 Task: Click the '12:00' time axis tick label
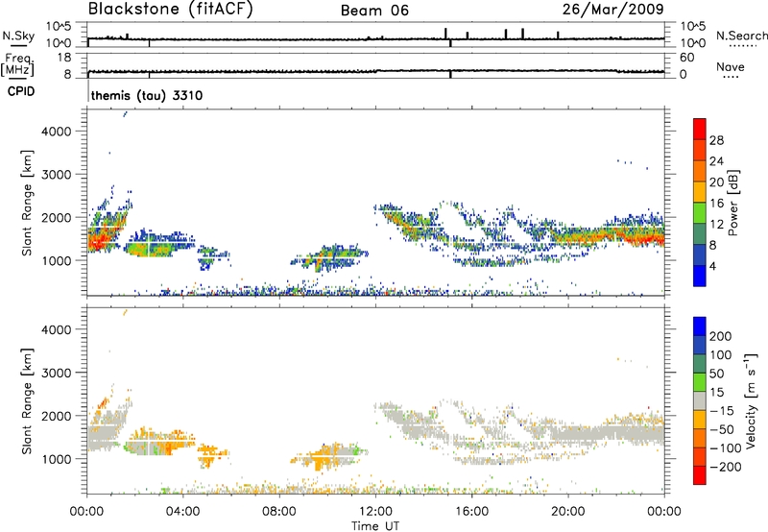375,512
